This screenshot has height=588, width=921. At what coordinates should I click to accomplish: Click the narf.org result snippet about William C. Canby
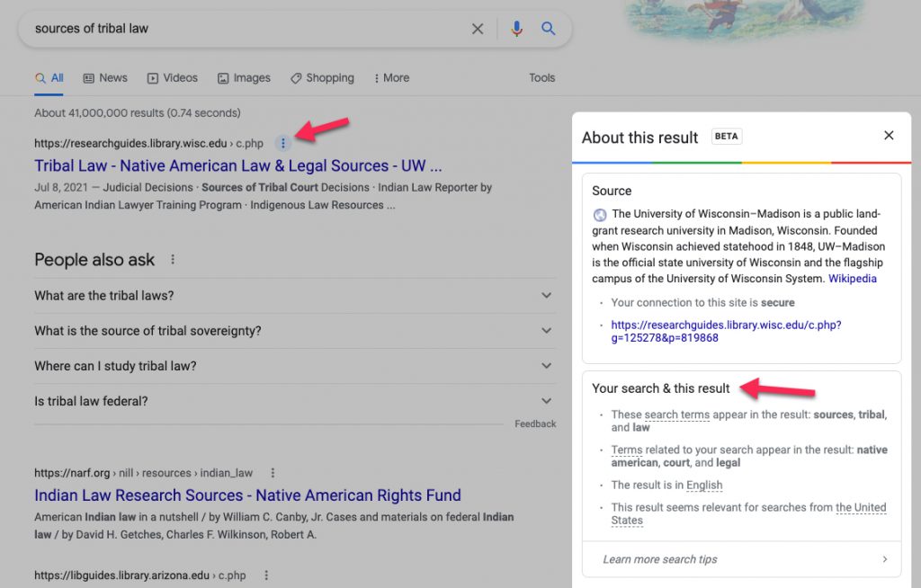[274, 526]
